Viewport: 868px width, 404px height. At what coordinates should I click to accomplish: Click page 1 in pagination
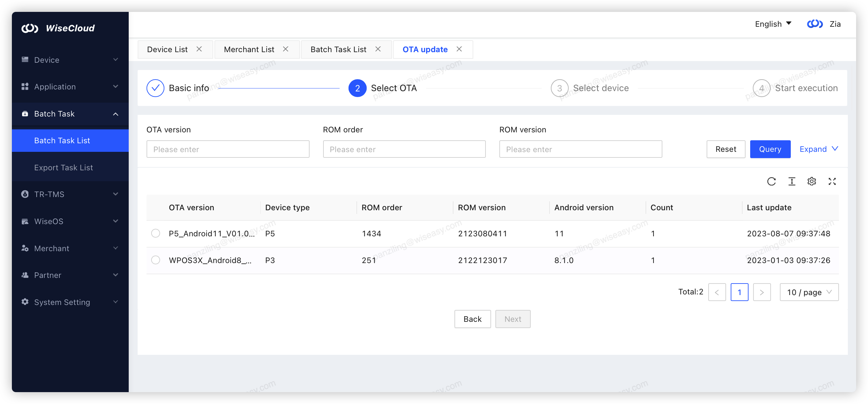click(x=740, y=292)
